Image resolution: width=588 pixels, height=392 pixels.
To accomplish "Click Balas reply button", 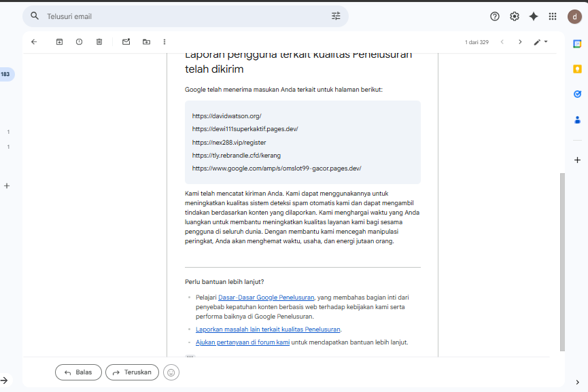I will 78,372.
